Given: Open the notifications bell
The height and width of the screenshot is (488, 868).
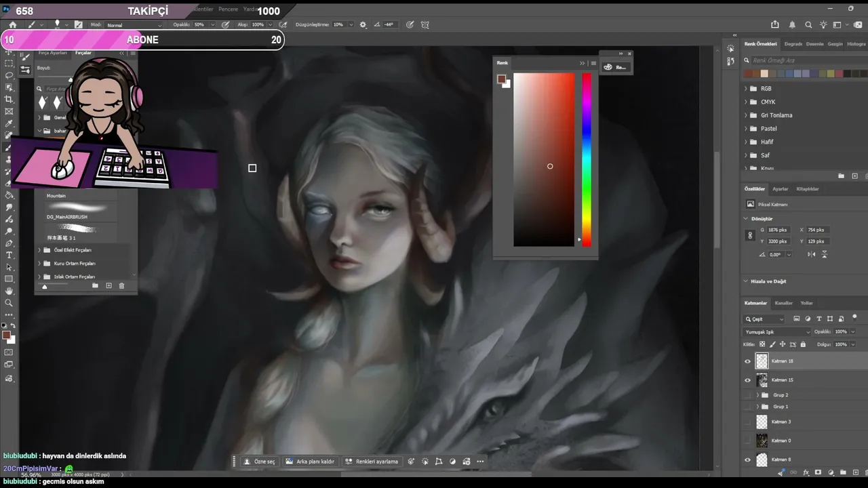Looking at the screenshot, I should click(x=792, y=25).
